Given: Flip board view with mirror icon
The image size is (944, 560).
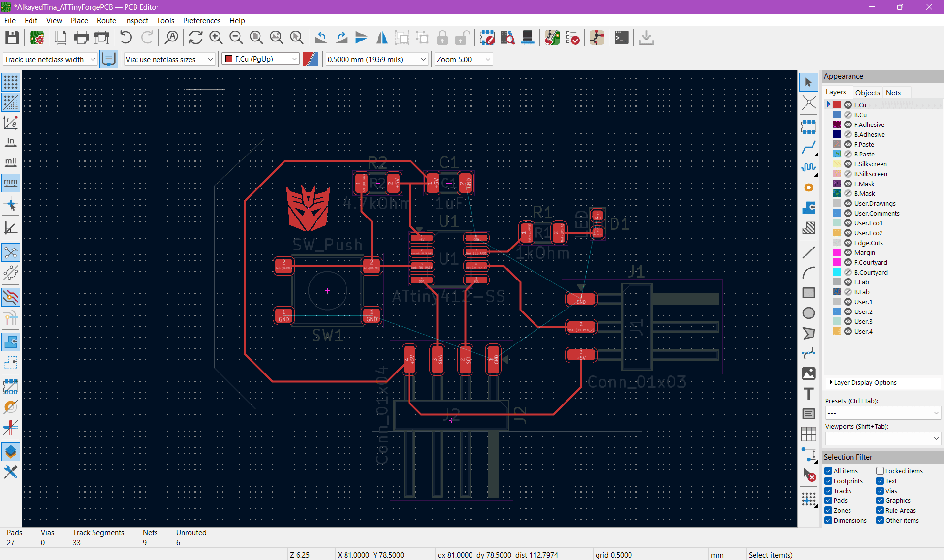Looking at the screenshot, I should coord(382,37).
